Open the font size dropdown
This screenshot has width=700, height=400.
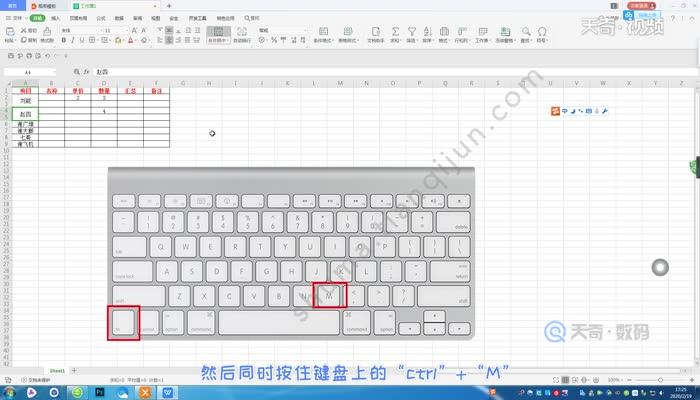pos(127,30)
